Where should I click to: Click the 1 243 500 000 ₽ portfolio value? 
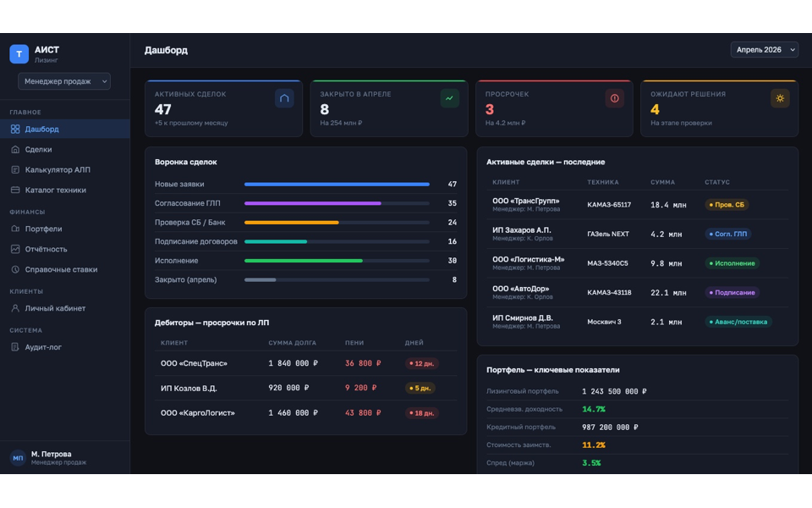[x=614, y=391]
